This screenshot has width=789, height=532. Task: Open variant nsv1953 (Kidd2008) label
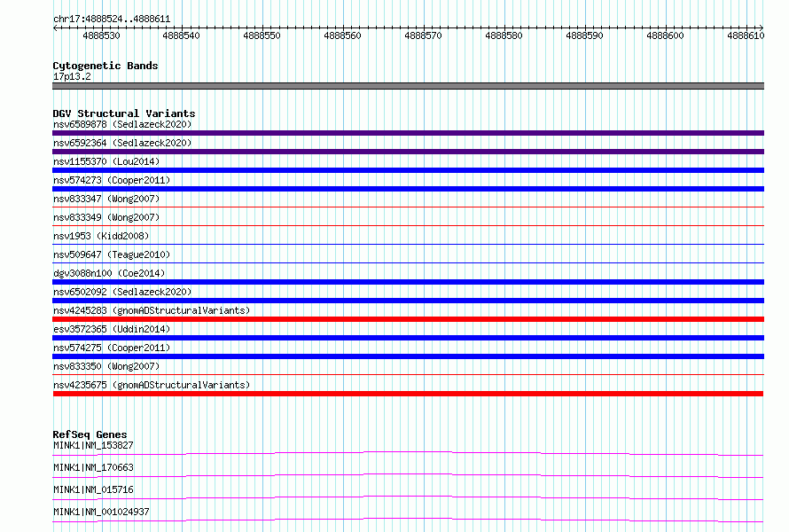click(101, 236)
